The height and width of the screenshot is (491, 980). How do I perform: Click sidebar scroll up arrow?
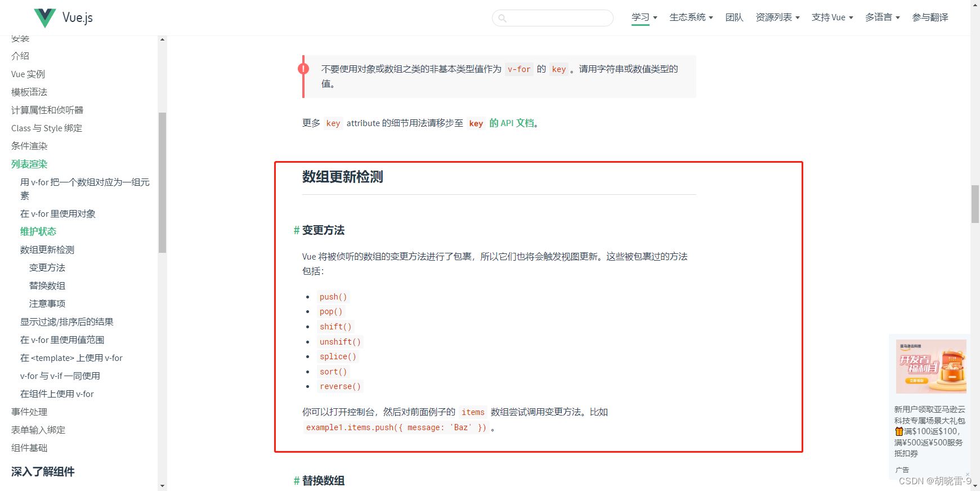click(162, 39)
